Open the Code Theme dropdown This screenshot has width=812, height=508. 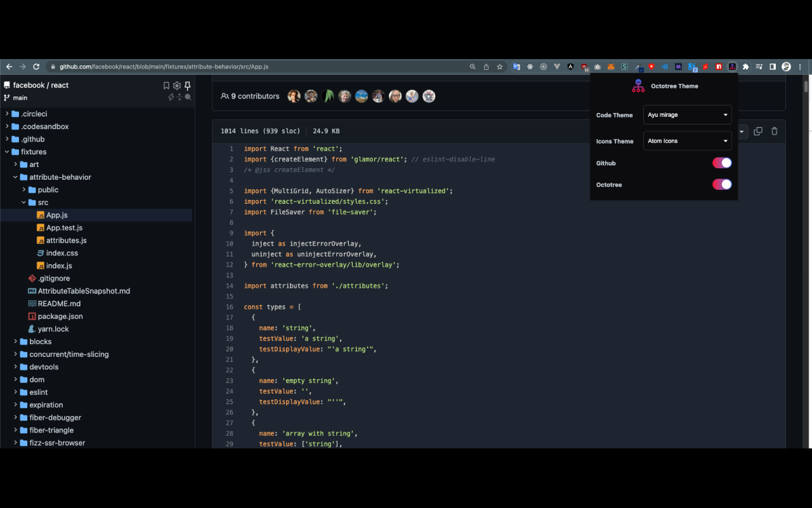point(688,115)
